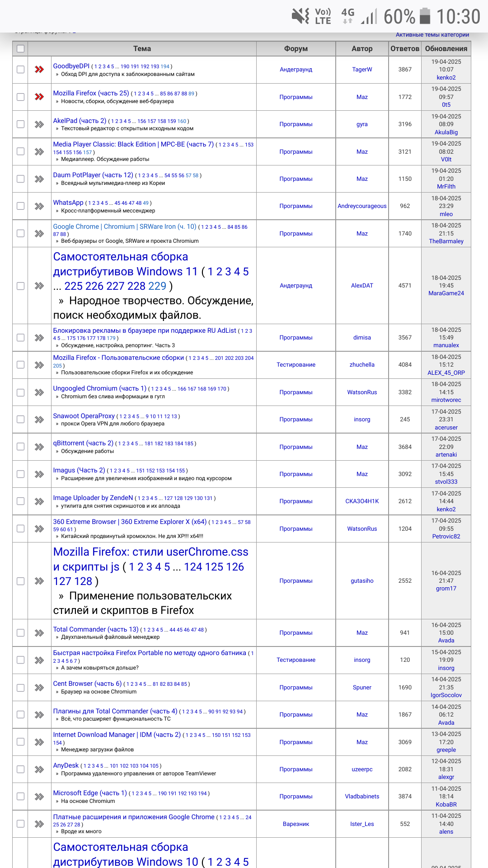Open the Daum PotPlayer (часть 12) topic
488x868 pixels.
(x=93, y=175)
